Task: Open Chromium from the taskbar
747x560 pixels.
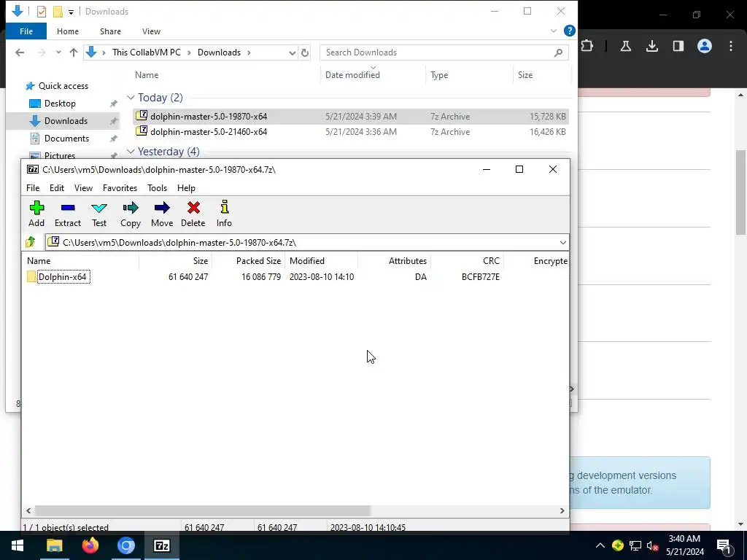Action: coord(126,545)
